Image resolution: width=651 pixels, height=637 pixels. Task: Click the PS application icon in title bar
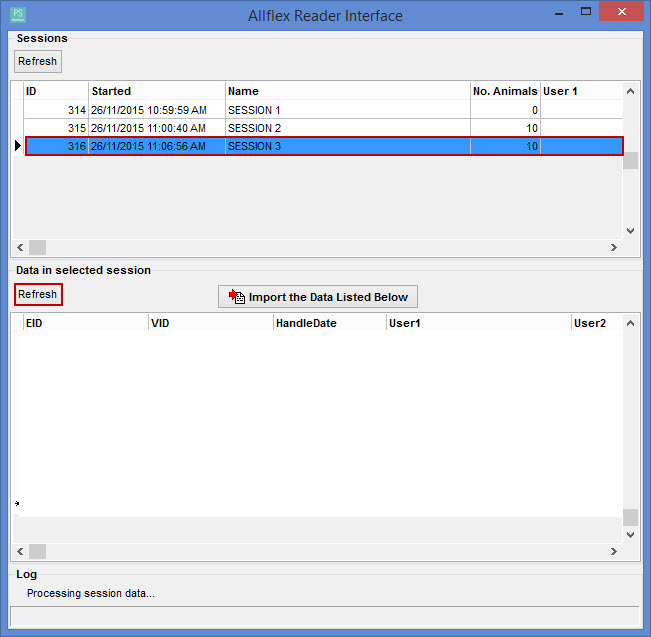coord(18,15)
